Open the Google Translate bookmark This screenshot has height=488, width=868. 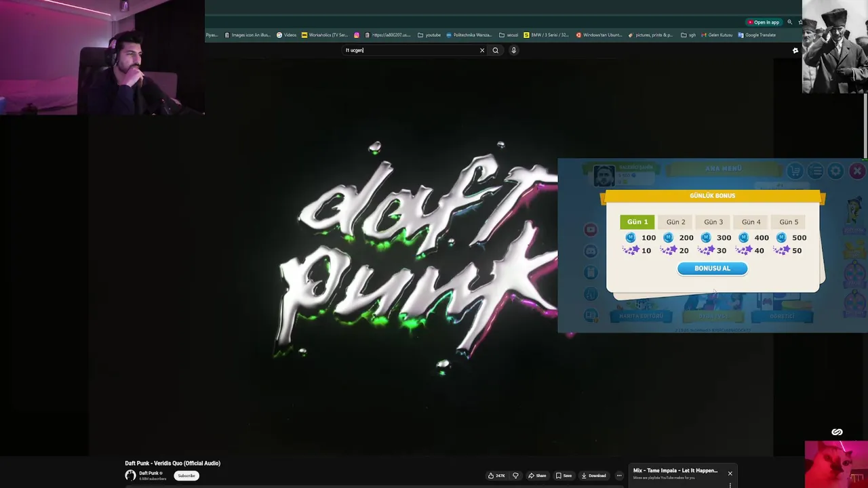[757, 35]
